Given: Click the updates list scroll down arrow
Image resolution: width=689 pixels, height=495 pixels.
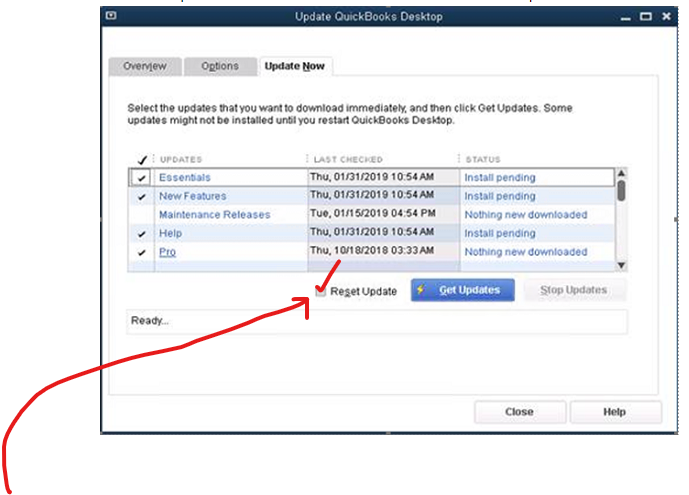Looking at the screenshot, I should (621, 265).
